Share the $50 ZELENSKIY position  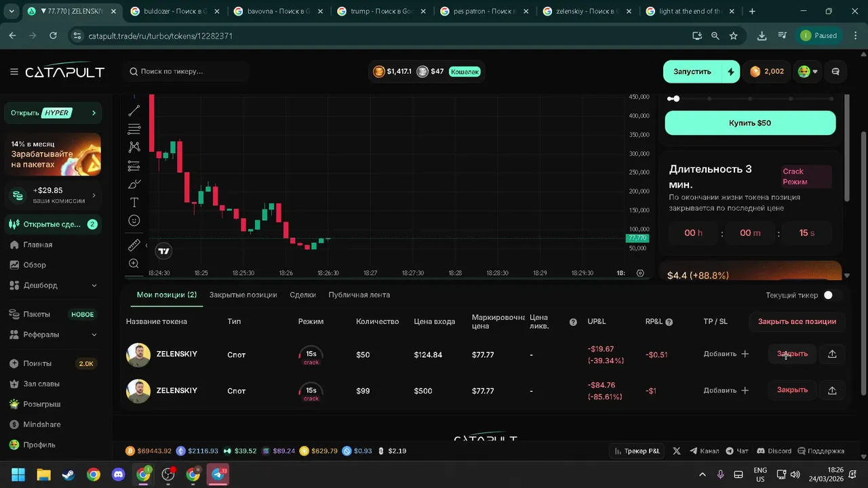click(x=832, y=354)
